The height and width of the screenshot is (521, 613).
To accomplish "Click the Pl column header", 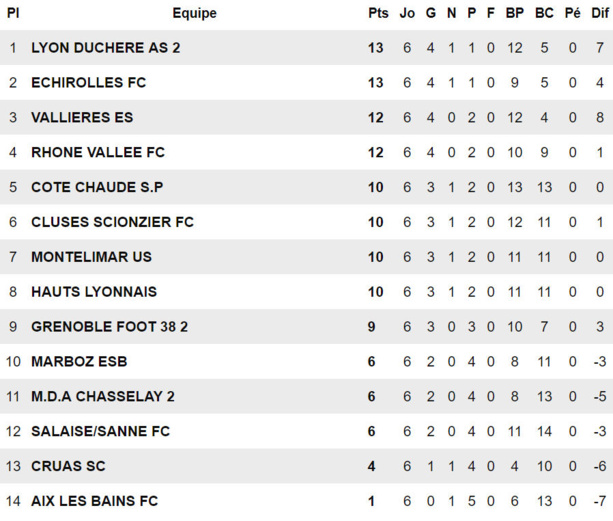I will click(13, 13).
